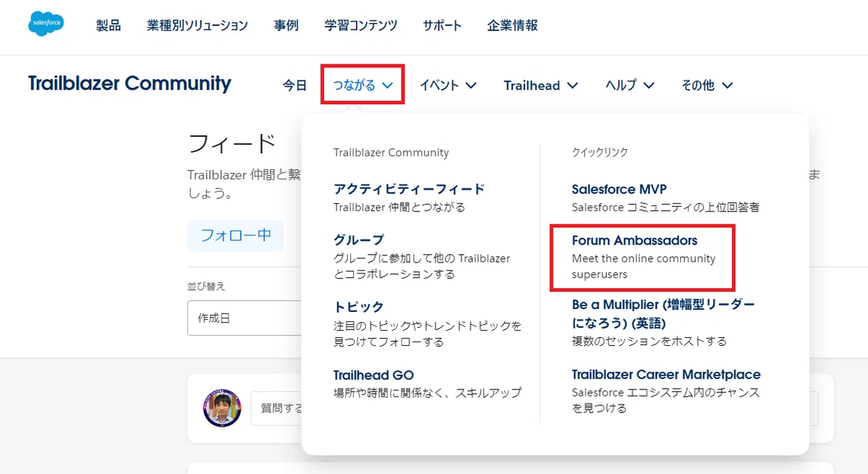Open the Forum Ambassadors quick link
Screen dimensions: 868x474
pos(634,240)
